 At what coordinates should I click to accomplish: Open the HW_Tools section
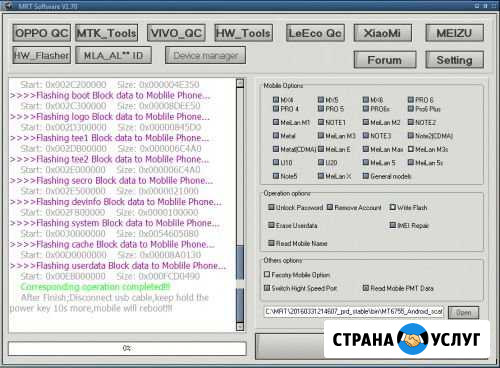click(244, 33)
